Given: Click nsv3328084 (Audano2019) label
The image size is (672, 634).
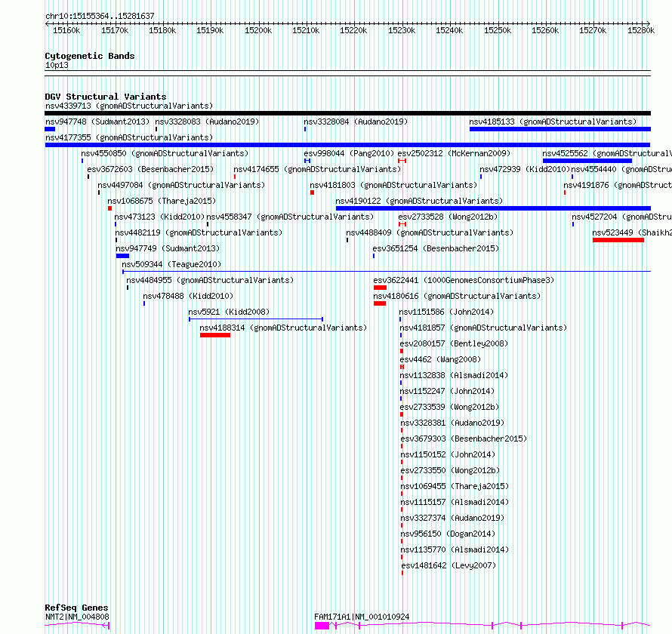Looking at the screenshot, I should (x=356, y=122).
